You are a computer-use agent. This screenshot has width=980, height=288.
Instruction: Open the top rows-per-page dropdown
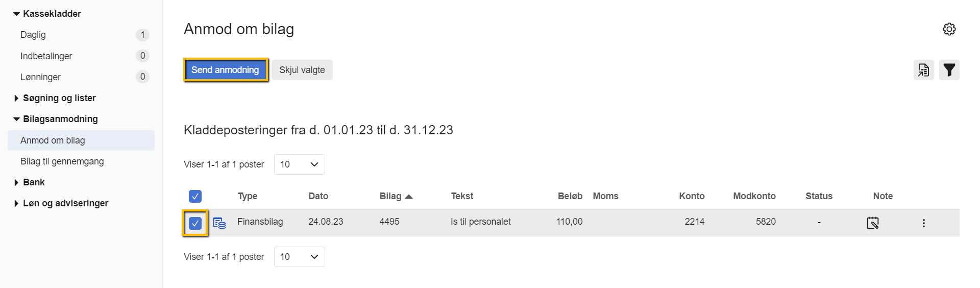(x=299, y=164)
